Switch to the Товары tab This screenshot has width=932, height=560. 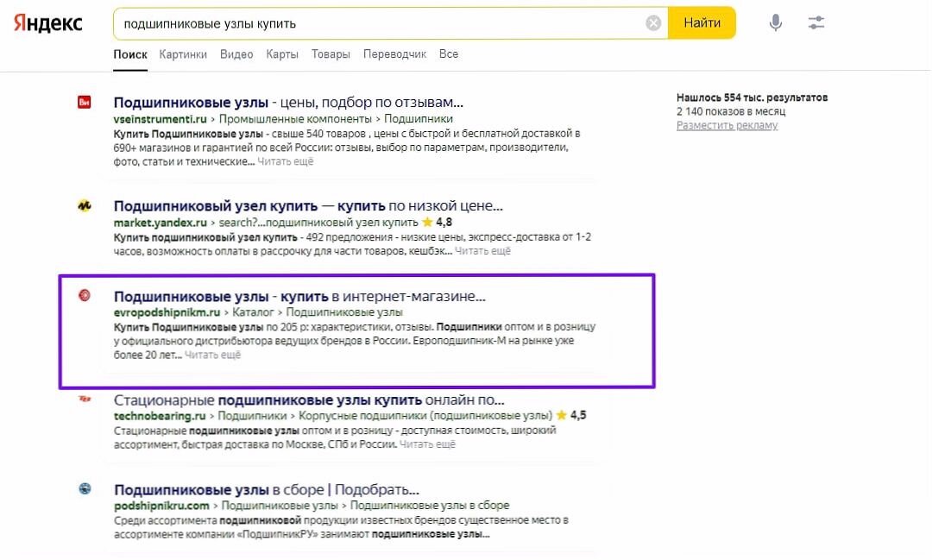331,53
